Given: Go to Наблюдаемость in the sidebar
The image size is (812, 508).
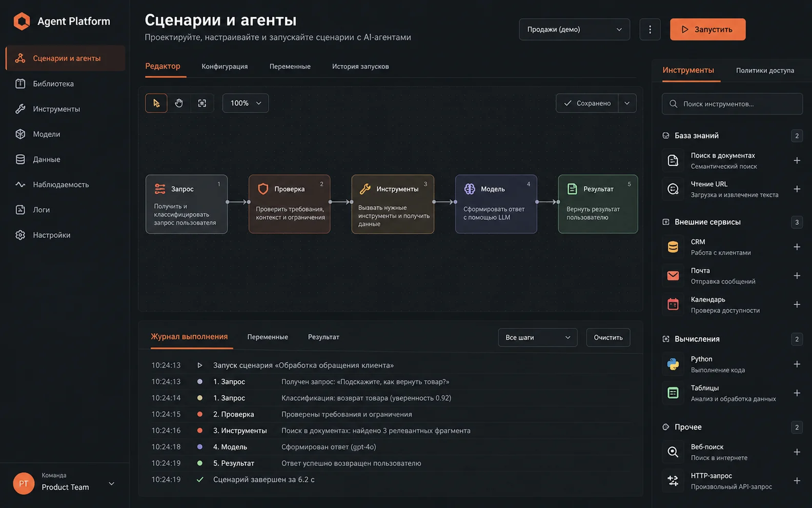Looking at the screenshot, I should coord(65,185).
